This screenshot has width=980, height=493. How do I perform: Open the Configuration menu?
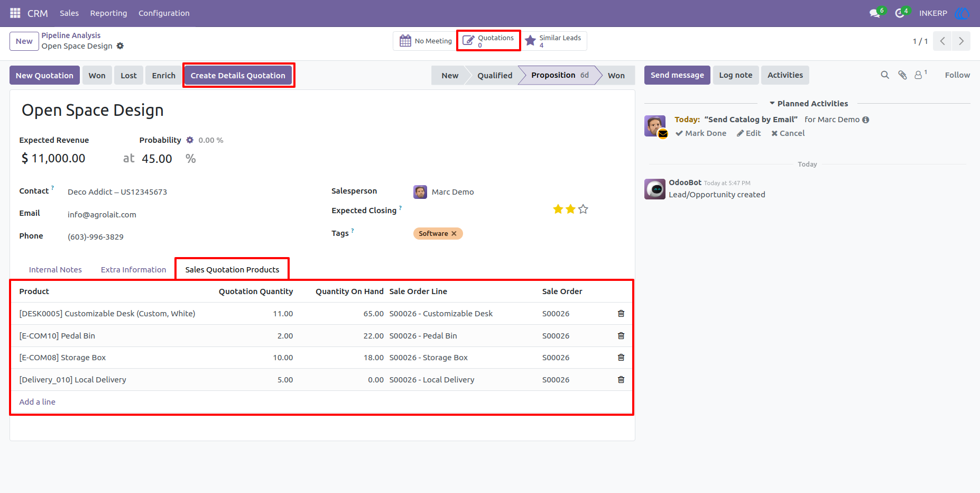pyautogui.click(x=164, y=13)
